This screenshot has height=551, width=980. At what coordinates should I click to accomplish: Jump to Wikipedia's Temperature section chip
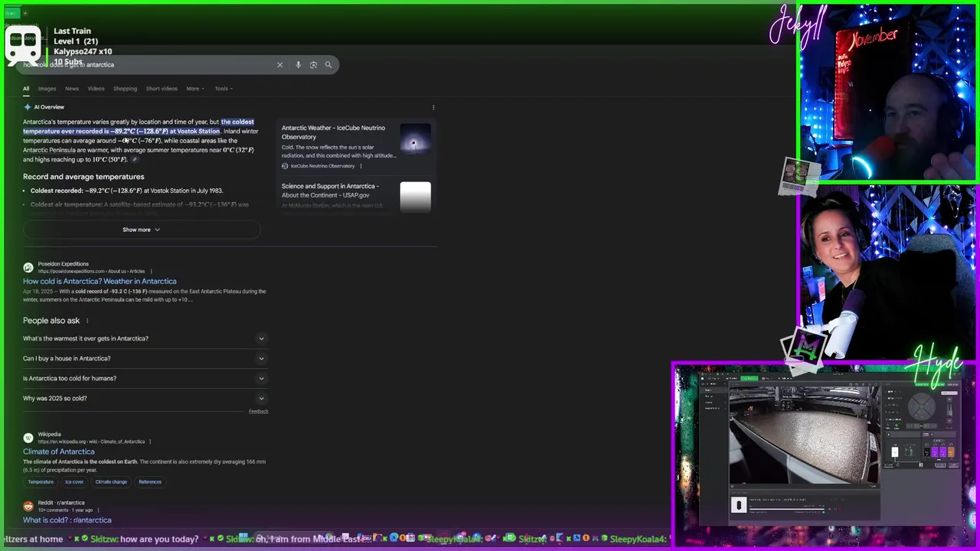pos(41,482)
